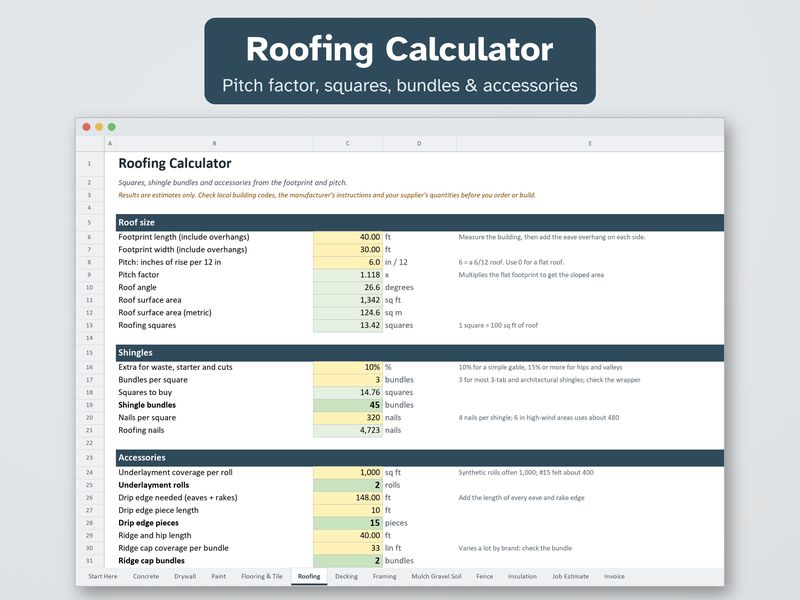Click the 'in / 12' unit cell
800x600 pixels.
coord(396,262)
